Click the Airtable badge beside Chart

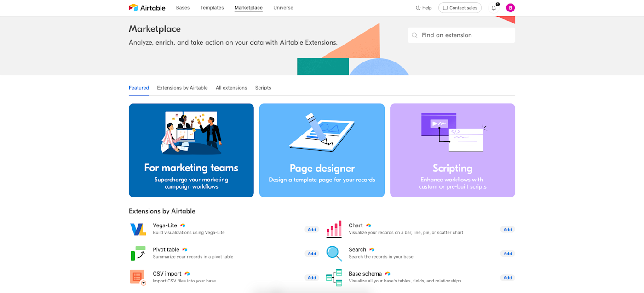368,225
